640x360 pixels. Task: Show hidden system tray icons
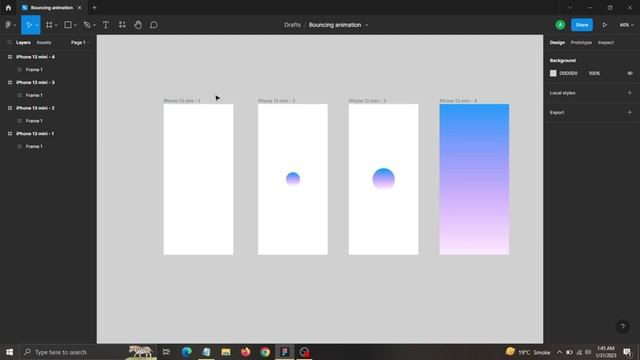click(x=559, y=352)
